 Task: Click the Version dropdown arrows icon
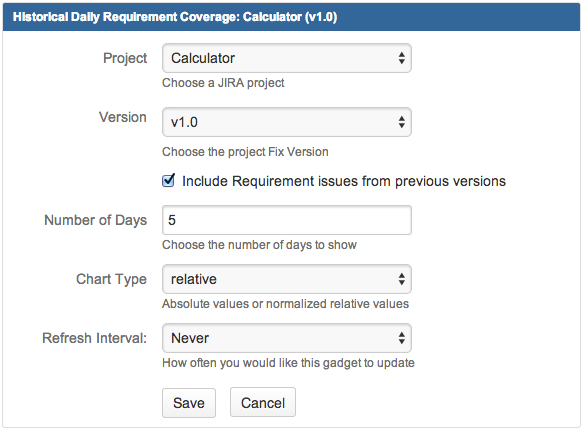[x=402, y=122]
